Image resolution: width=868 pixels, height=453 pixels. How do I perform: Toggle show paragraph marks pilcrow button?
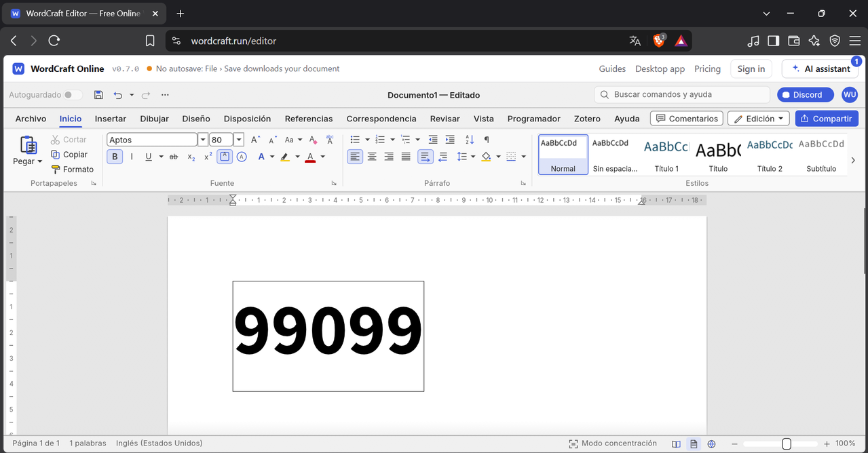pos(487,140)
